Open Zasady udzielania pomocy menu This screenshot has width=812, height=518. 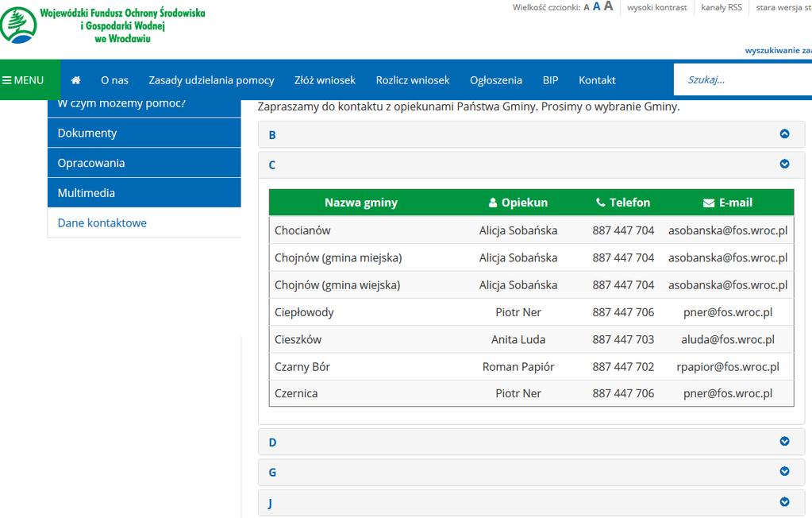click(211, 80)
